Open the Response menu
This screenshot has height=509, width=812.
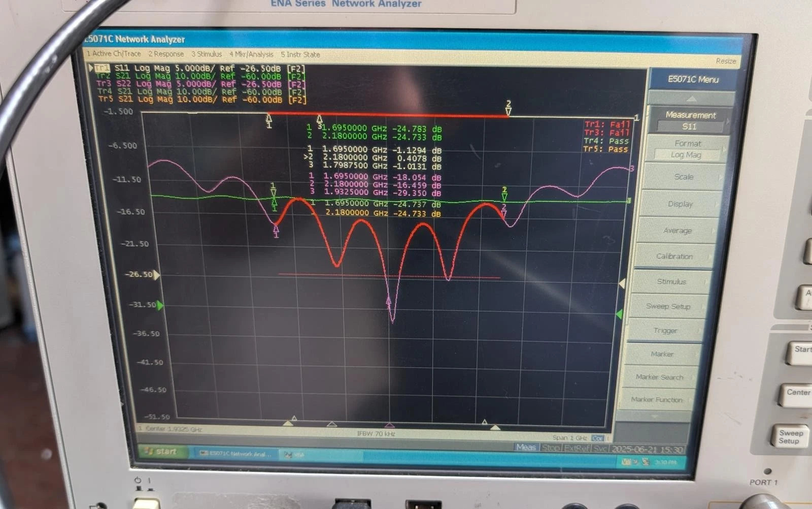pyautogui.click(x=166, y=54)
